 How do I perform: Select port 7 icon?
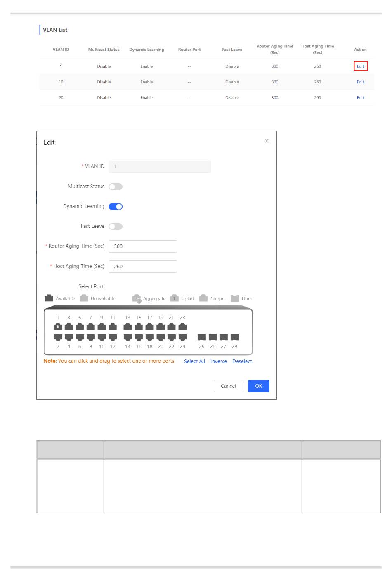pyautogui.click(x=91, y=326)
